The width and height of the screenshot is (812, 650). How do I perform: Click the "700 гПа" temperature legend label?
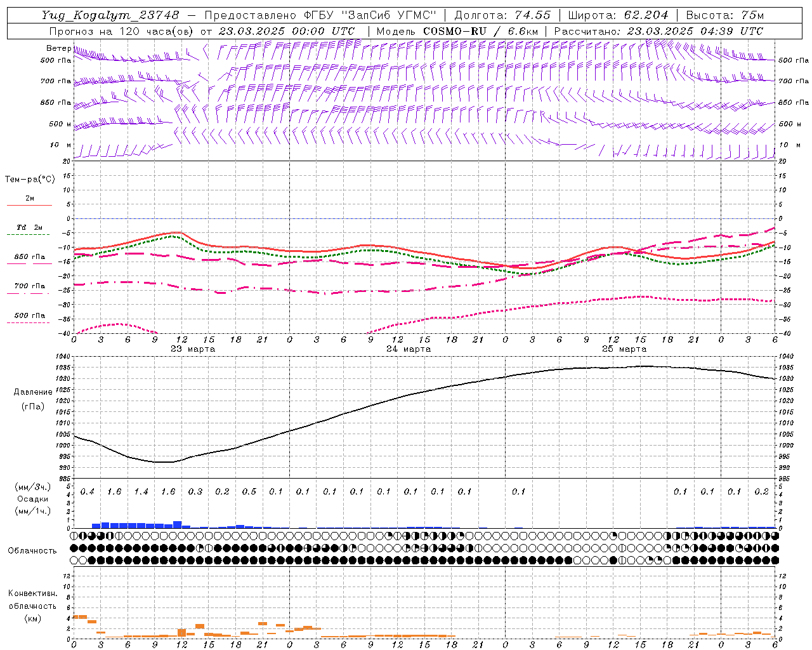coord(30,286)
